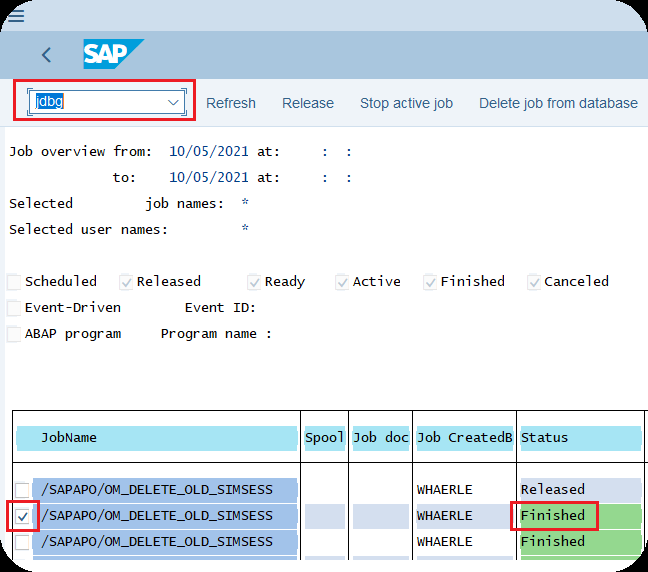Click the 'to' date 10/05/2021
Viewport: 648px width, 572px height.
[209, 178]
